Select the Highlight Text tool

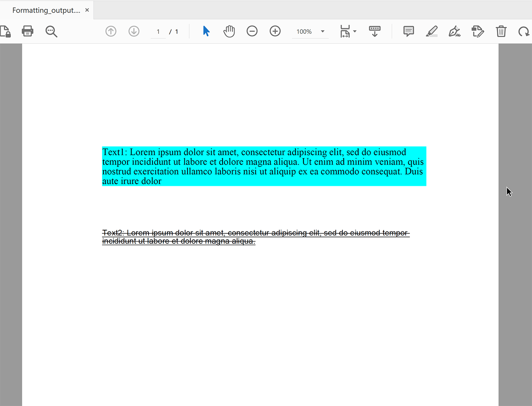(x=432, y=31)
